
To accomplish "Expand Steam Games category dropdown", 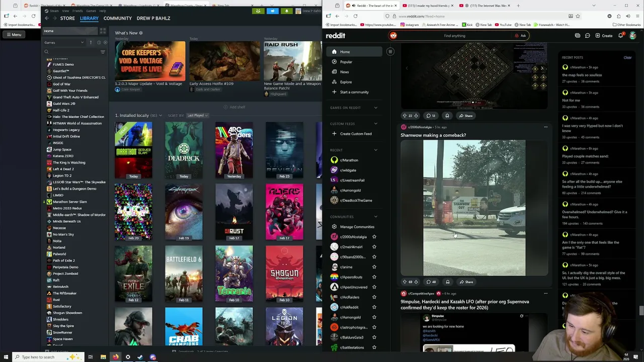I will click(64, 42).
